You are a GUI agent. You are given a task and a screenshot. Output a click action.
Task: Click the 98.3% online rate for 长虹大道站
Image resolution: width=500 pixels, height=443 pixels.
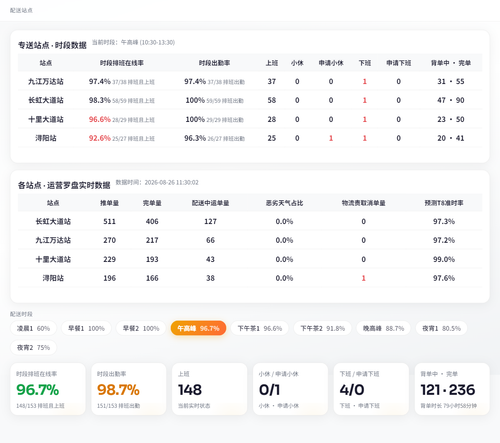(99, 100)
